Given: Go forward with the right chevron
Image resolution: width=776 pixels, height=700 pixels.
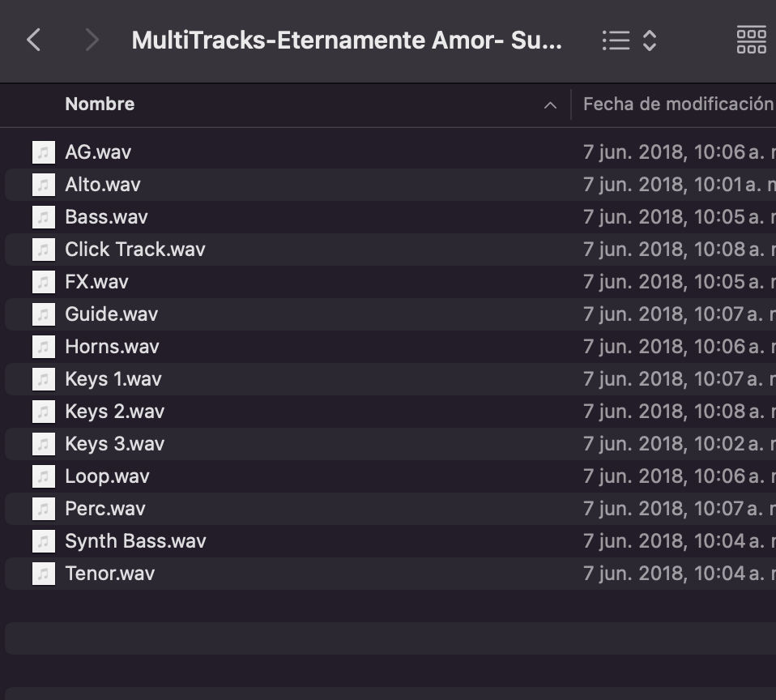Looking at the screenshot, I should (92, 40).
